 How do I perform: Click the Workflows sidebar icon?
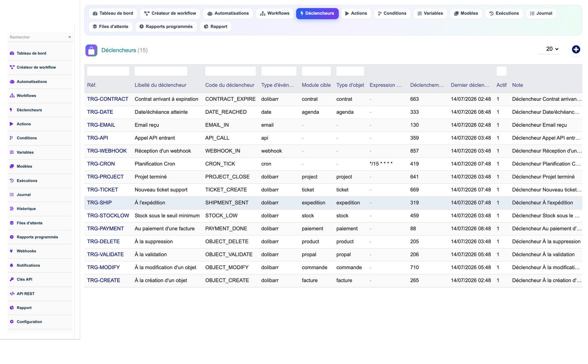(x=12, y=96)
